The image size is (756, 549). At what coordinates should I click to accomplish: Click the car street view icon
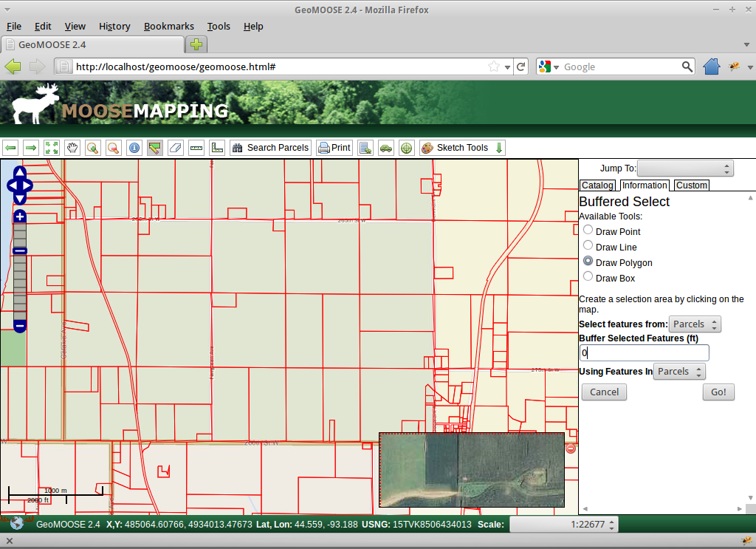point(386,148)
